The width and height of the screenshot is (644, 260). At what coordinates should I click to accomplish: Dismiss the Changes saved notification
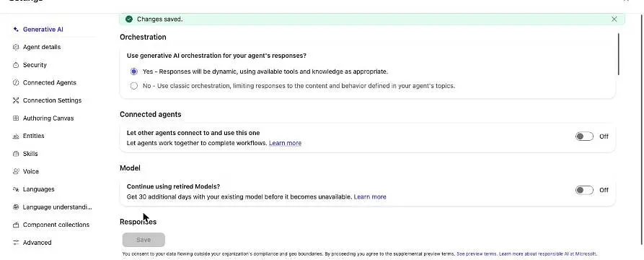[614, 19]
